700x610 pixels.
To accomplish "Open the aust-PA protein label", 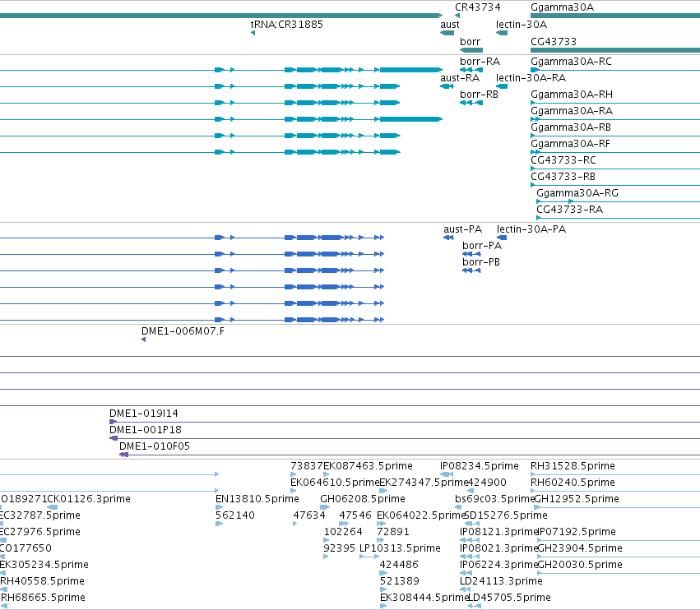I will (x=462, y=229).
